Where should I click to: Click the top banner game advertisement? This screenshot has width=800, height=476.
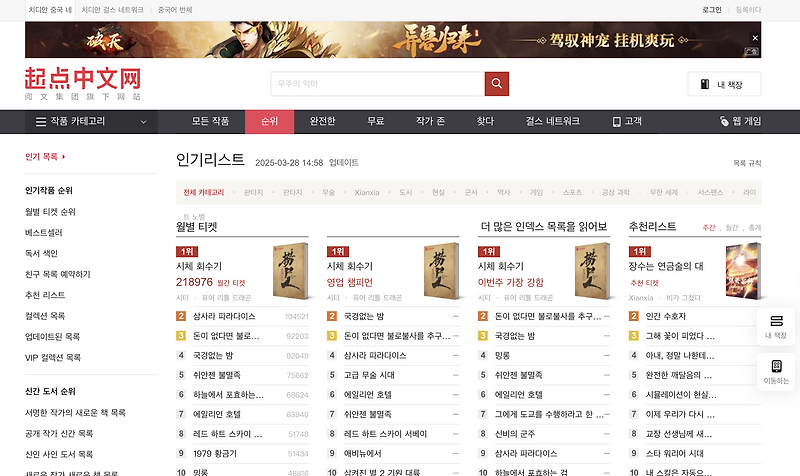pyautogui.click(x=393, y=39)
